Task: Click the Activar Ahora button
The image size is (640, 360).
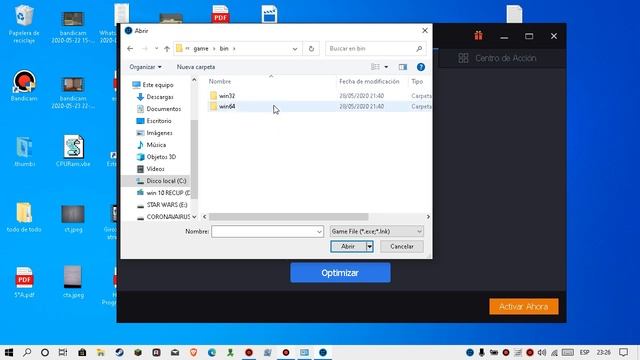Action: 524,307
